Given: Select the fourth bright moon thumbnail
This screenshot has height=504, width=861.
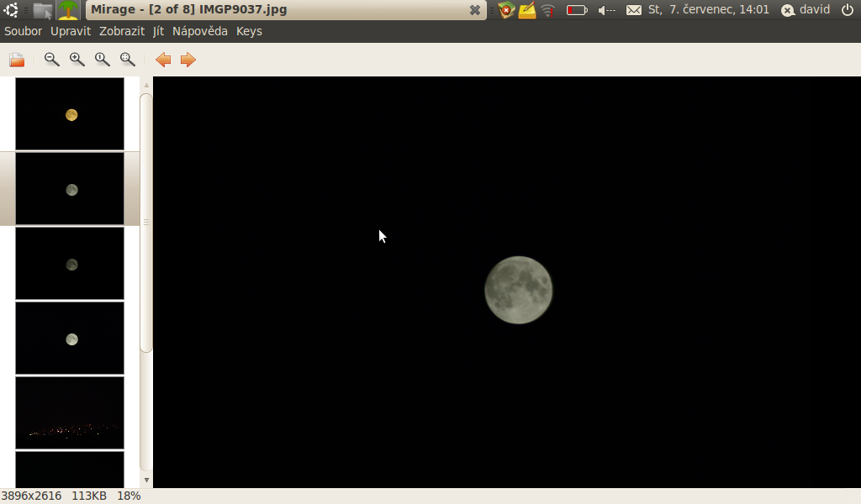Looking at the screenshot, I should click(x=70, y=339).
